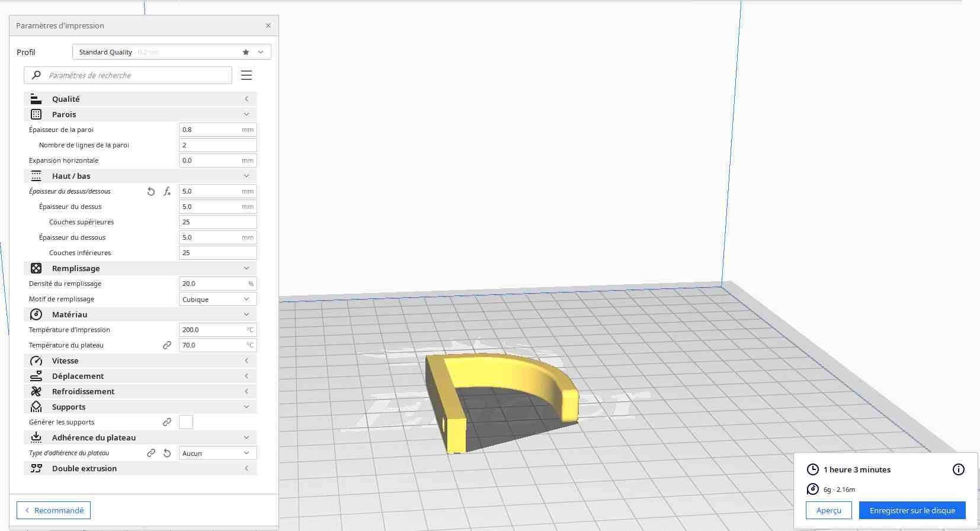Click the material usage spool icon
The width and height of the screenshot is (980, 531).
(x=813, y=489)
